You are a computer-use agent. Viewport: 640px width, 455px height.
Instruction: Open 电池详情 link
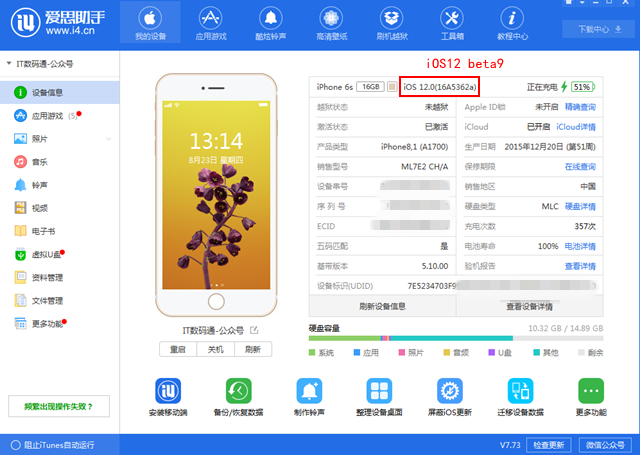pyautogui.click(x=580, y=246)
